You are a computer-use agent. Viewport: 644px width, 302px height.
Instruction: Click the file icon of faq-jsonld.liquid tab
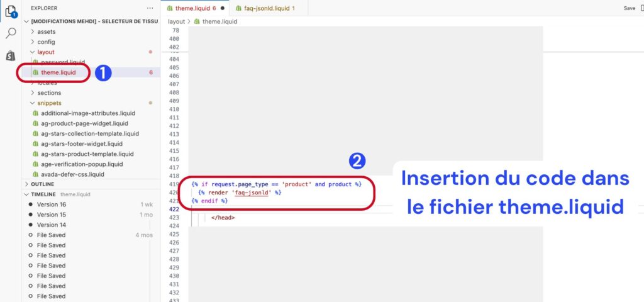click(238, 8)
